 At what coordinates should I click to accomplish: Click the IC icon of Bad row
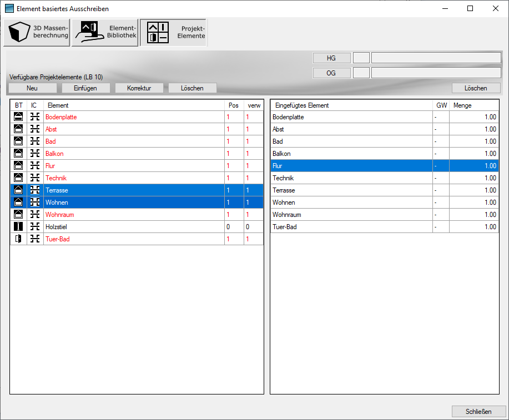click(x=35, y=141)
